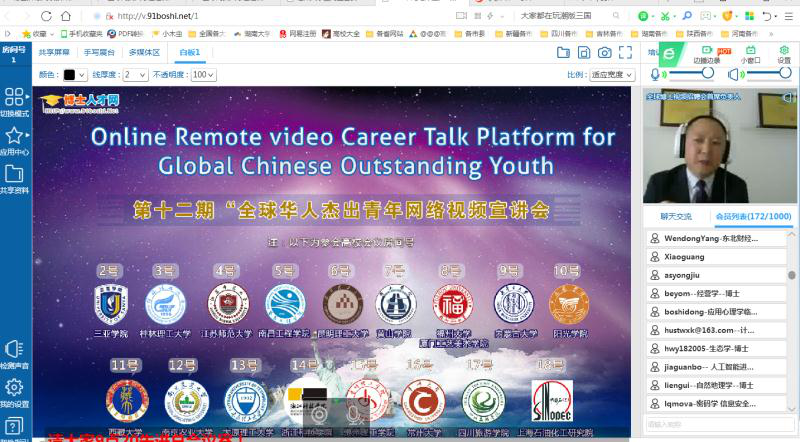The height and width of the screenshot is (442, 800).
Task: Select member Xiaoguang in list
Action: coord(716,257)
